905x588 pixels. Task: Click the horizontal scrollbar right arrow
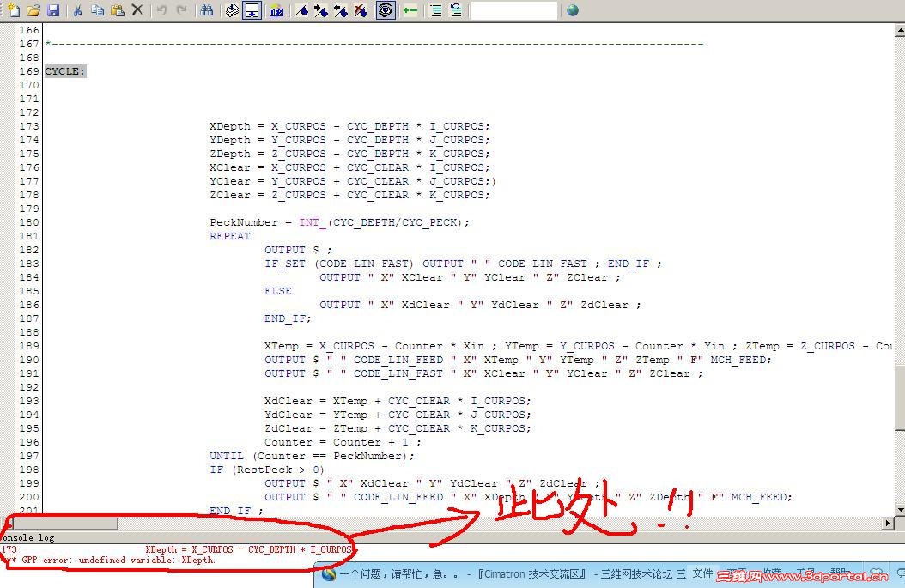click(889, 524)
